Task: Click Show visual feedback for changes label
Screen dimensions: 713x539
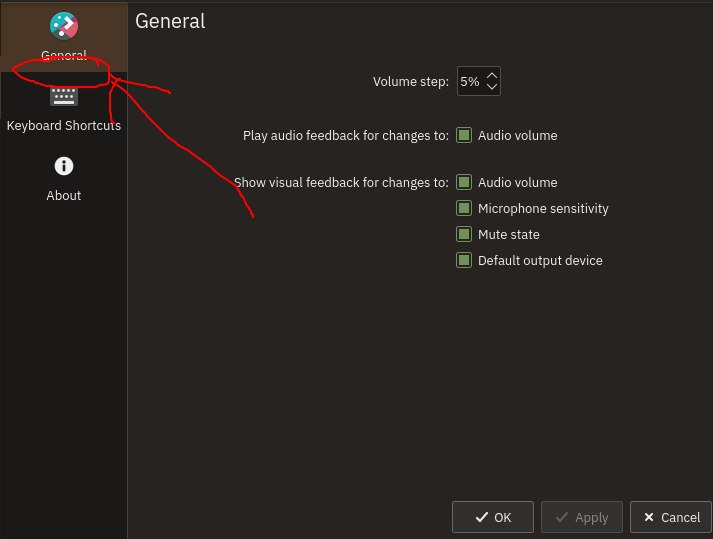Action: click(341, 182)
